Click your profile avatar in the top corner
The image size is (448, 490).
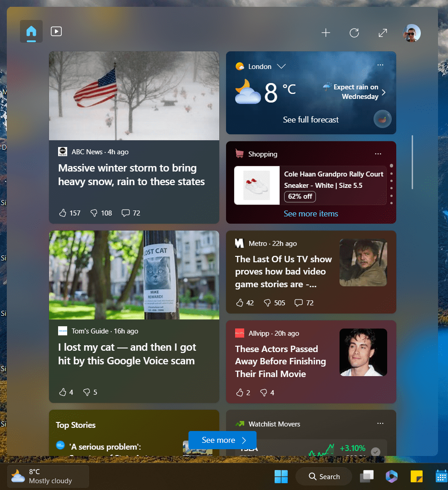[412, 33]
